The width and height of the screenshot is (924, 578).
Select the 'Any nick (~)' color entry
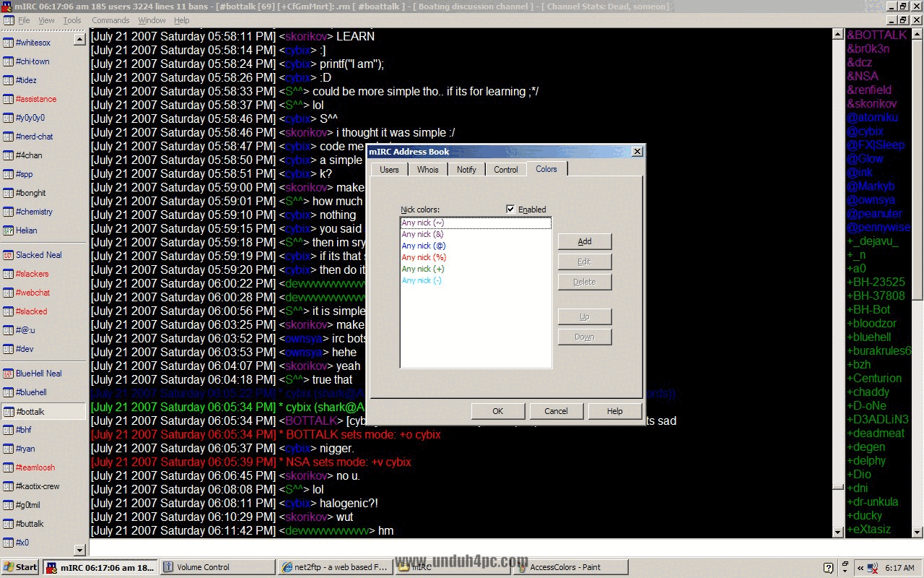point(476,223)
